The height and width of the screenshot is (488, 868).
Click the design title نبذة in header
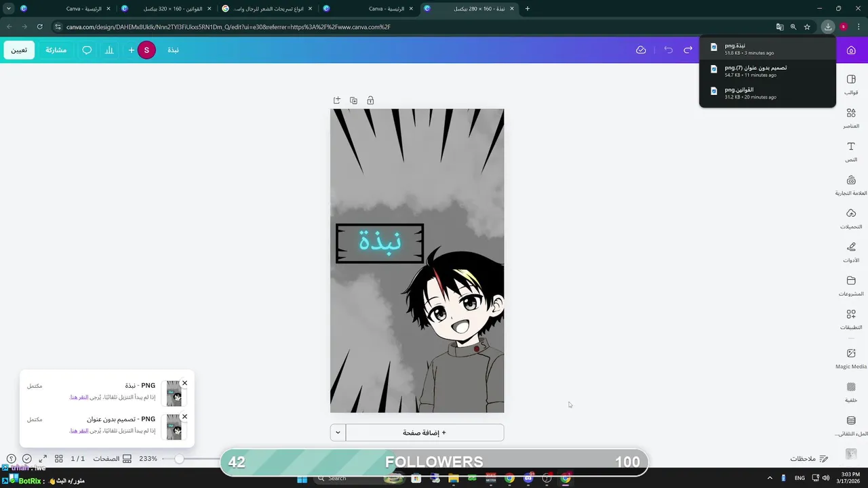tap(174, 50)
